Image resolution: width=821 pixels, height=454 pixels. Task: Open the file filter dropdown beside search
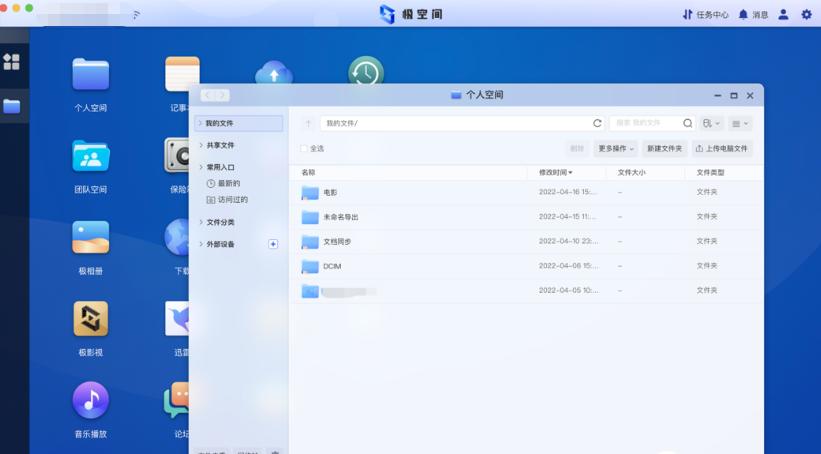point(712,124)
